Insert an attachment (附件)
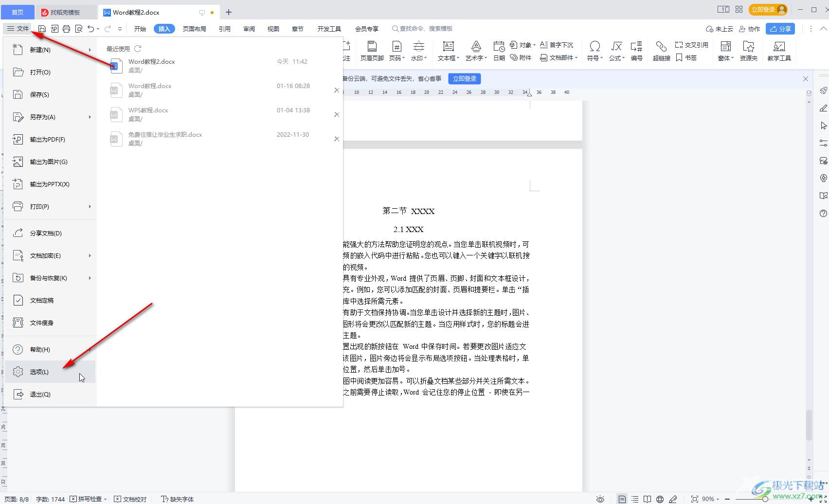 [x=521, y=57]
